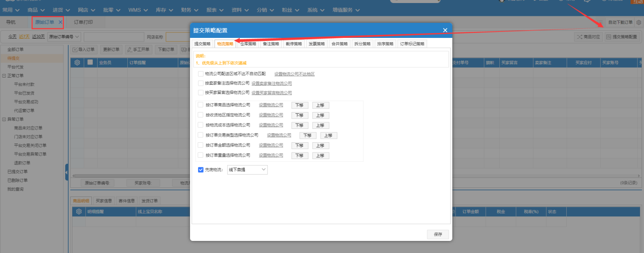Switch to 发票策略 tab
This screenshot has height=253, width=644.
tap(317, 44)
